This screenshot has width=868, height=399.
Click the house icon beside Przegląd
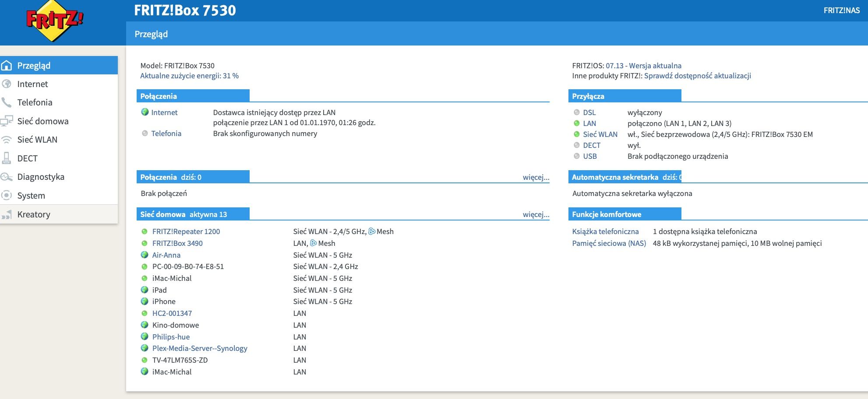point(7,66)
